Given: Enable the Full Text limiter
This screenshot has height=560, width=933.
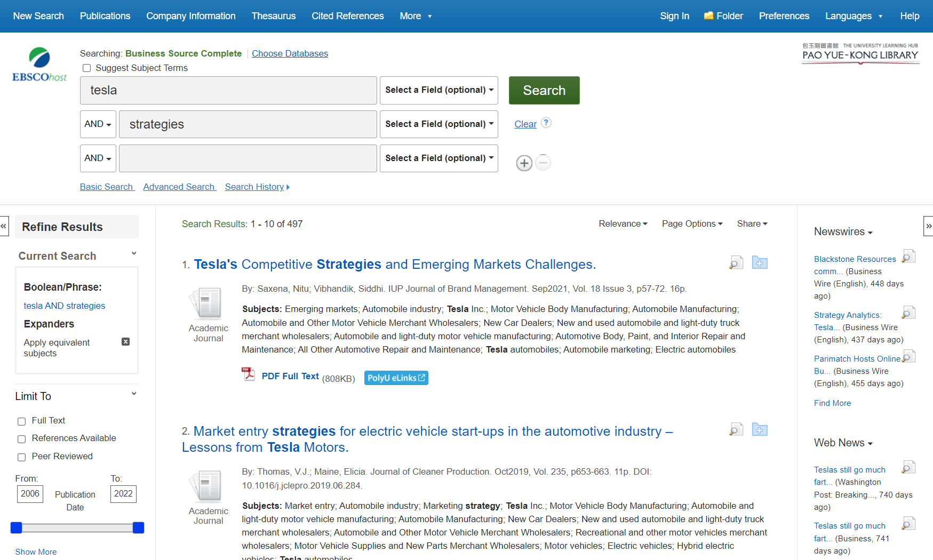Looking at the screenshot, I should [x=21, y=421].
